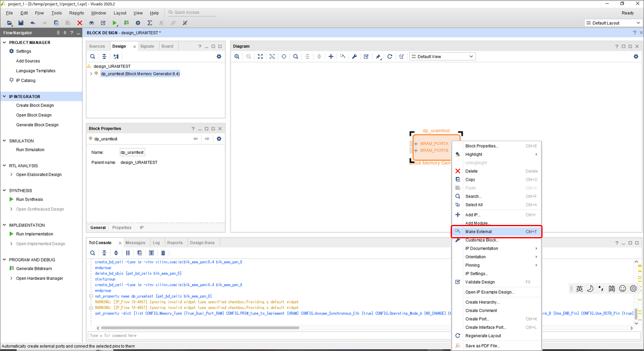The width and height of the screenshot is (644, 351).
Task: Toggle the 简 simplified character mode in IME bar
Action: [x=612, y=289]
